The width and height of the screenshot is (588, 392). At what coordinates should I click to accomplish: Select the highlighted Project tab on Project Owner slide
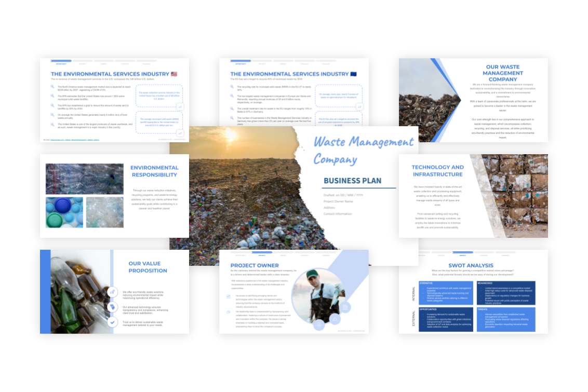[x=262, y=253]
